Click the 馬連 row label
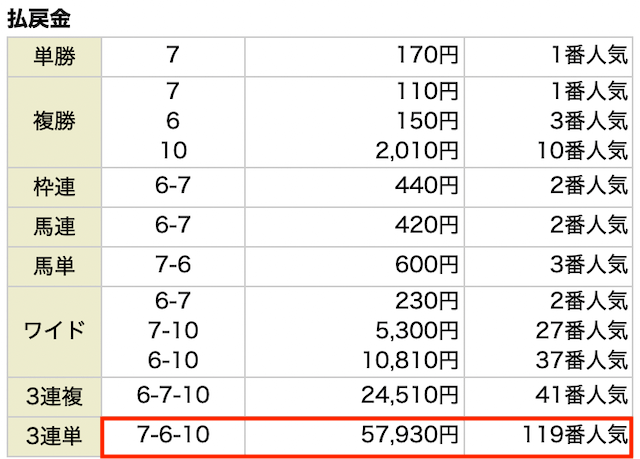640x459 pixels. [x=54, y=227]
